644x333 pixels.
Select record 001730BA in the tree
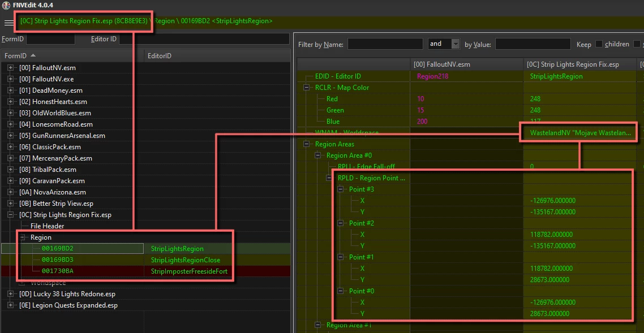(58, 271)
